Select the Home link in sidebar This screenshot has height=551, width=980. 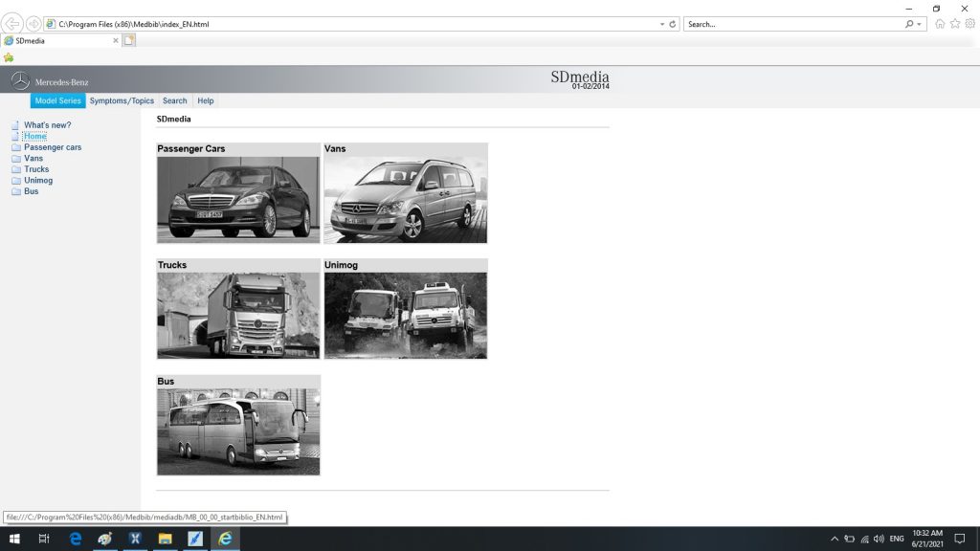coord(34,136)
